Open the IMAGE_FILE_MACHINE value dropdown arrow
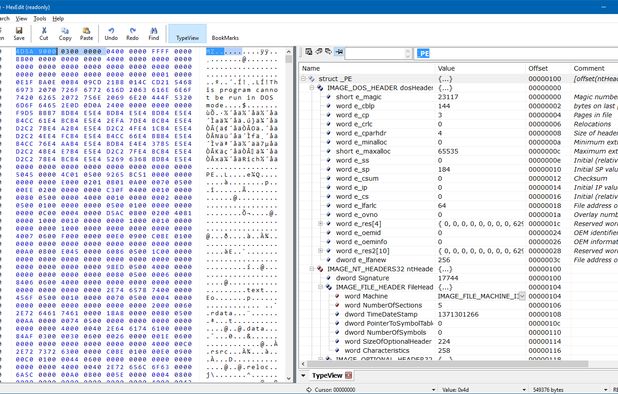The image size is (618, 394). click(x=522, y=296)
